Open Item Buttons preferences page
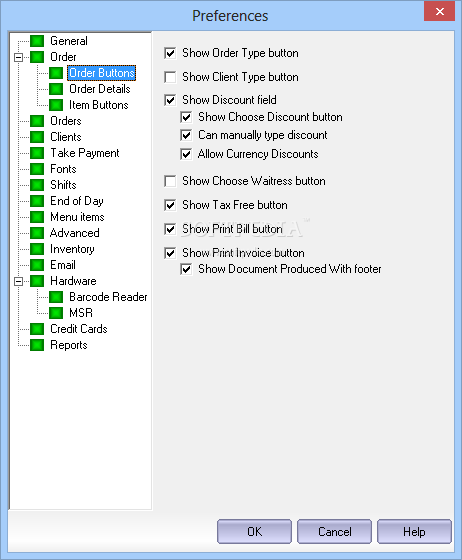Screen dimensions: 462x560 tap(99, 105)
